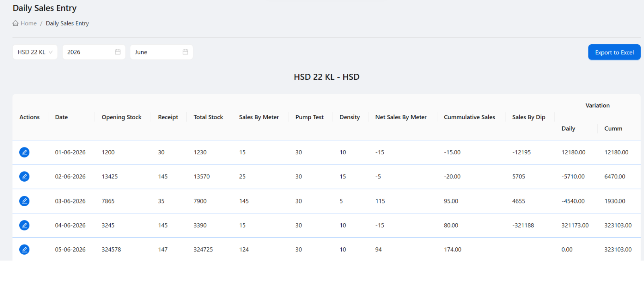Click daily variation value 321173.00

[x=575, y=225]
